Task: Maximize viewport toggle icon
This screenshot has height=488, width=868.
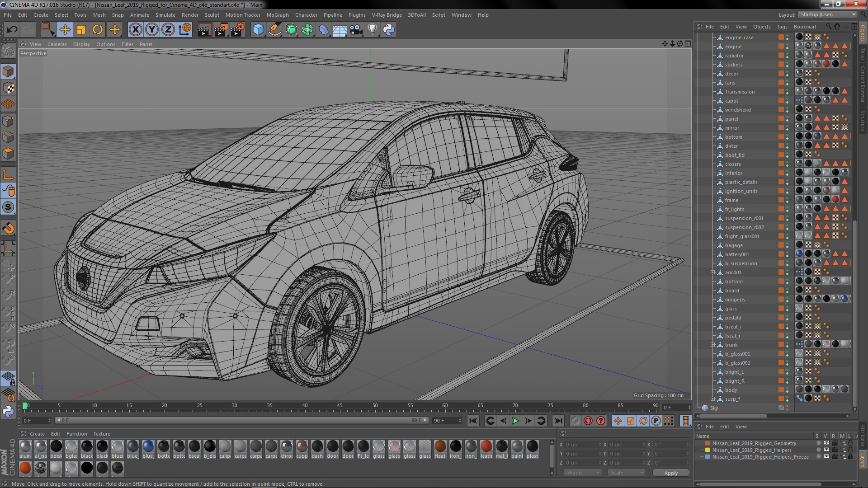Action: (x=688, y=44)
